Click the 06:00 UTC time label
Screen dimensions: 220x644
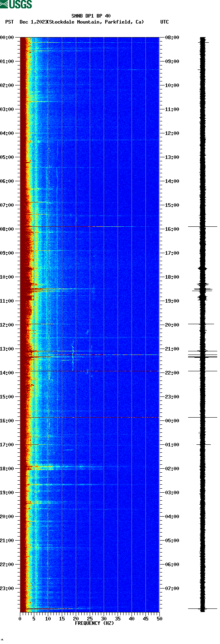(x=172, y=565)
